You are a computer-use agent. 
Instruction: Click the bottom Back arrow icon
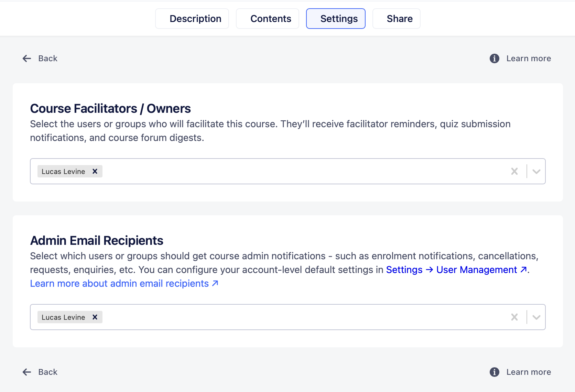point(27,372)
